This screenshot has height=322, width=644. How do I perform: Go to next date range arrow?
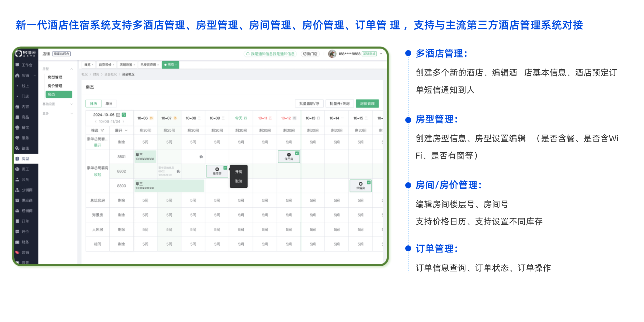pos(123,122)
